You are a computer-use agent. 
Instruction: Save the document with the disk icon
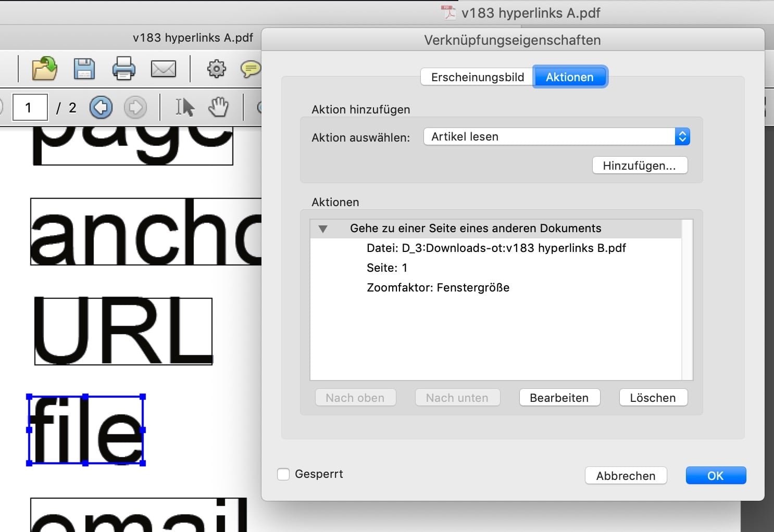[84, 68]
